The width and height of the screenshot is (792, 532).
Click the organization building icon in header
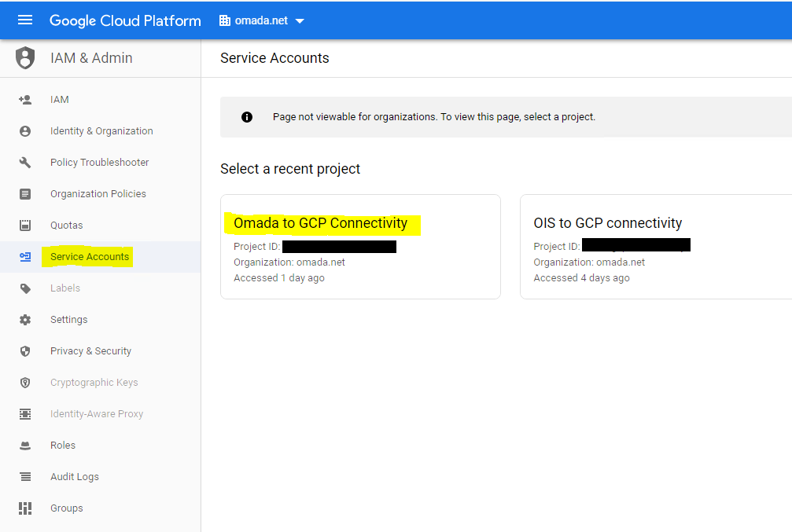point(225,20)
